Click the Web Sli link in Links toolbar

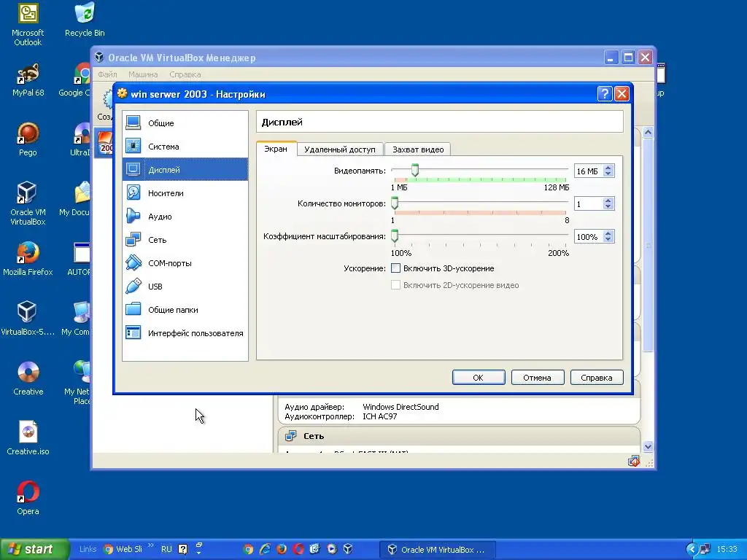tap(123, 549)
